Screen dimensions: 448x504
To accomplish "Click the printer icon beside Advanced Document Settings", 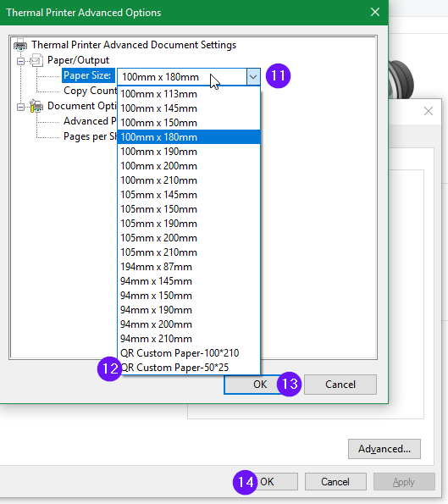I will [x=20, y=45].
